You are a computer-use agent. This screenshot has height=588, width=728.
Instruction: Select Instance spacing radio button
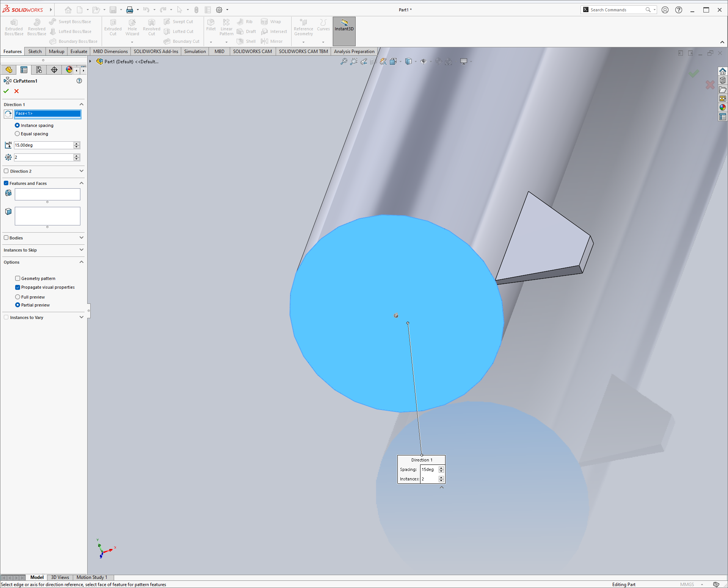(x=17, y=125)
